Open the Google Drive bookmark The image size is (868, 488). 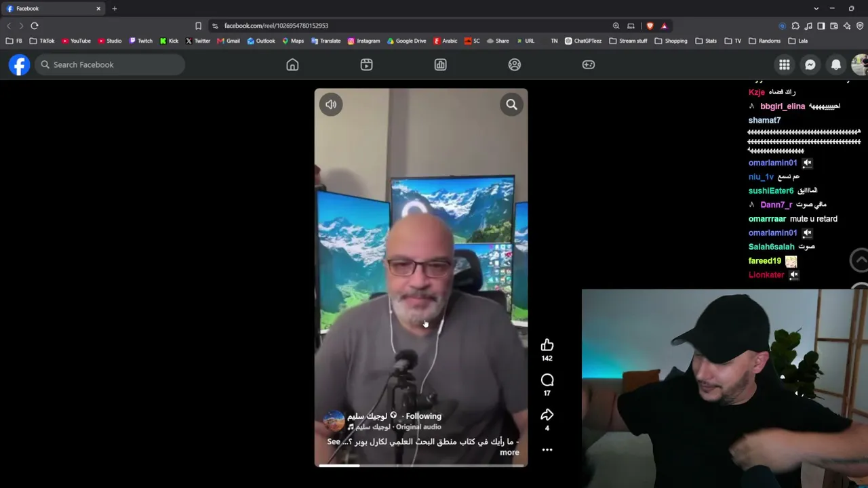(x=407, y=41)
